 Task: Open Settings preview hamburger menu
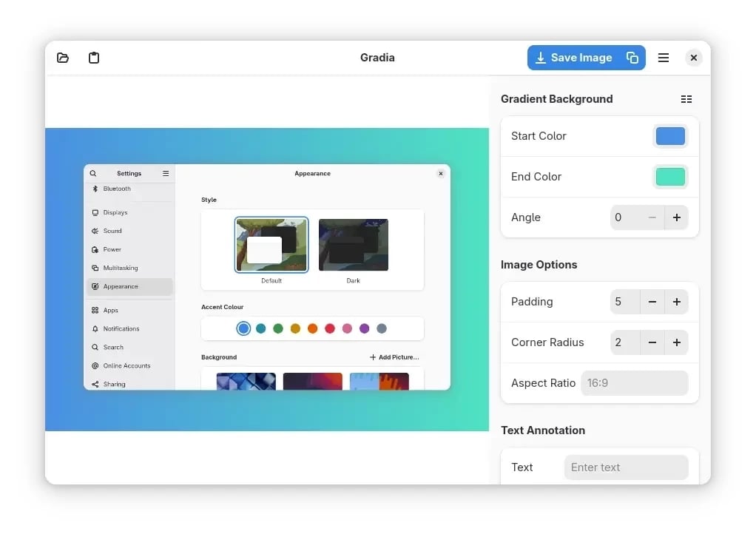pos(166,174)
